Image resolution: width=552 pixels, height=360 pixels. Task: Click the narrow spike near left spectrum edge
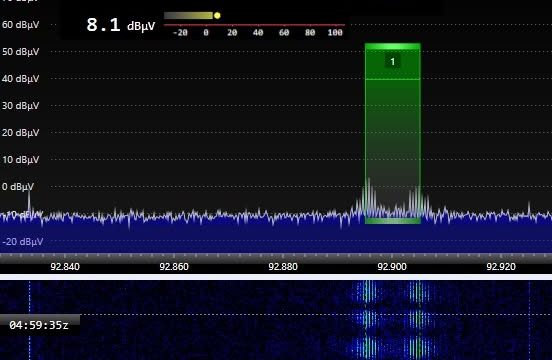pos(29,201)
